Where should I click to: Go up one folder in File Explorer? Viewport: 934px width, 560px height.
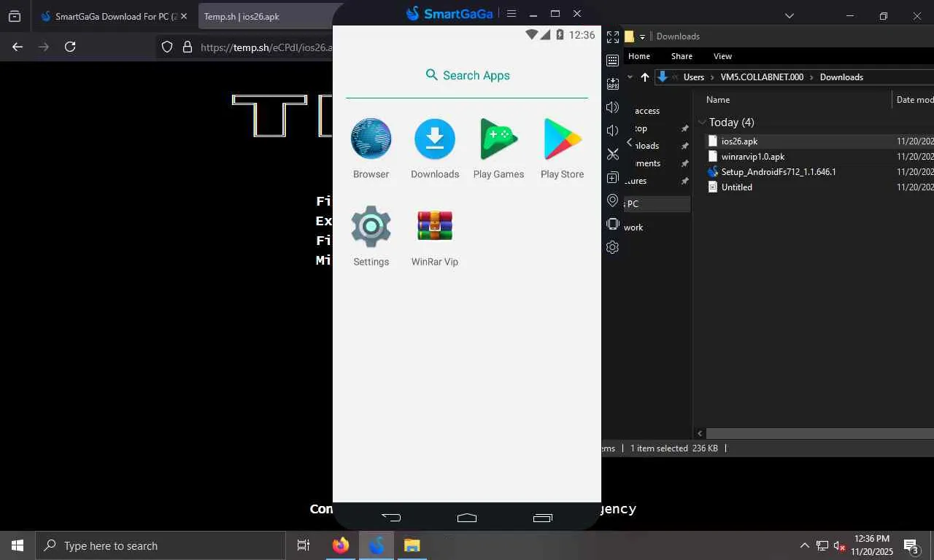[645, 77]
